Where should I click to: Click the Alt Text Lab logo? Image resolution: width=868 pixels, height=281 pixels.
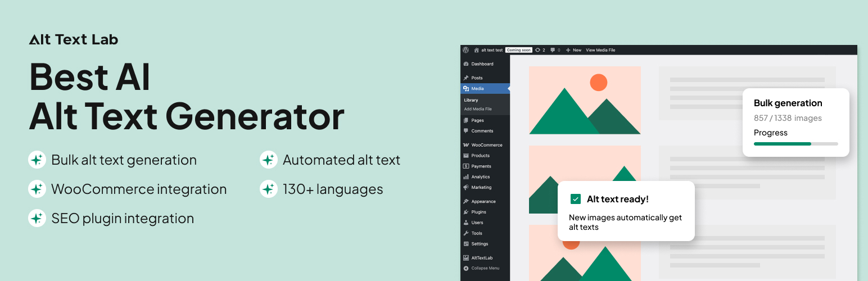[x=74, y=39]
